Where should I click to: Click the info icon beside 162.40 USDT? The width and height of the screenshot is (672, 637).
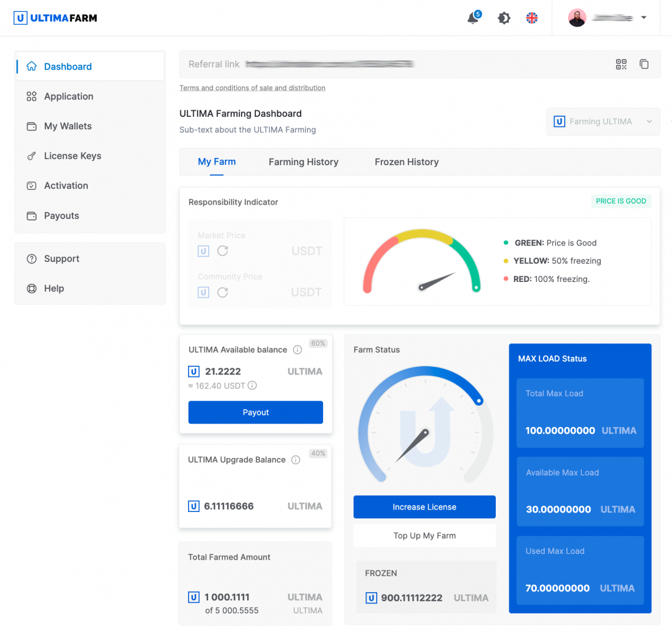tap(252, 386)
